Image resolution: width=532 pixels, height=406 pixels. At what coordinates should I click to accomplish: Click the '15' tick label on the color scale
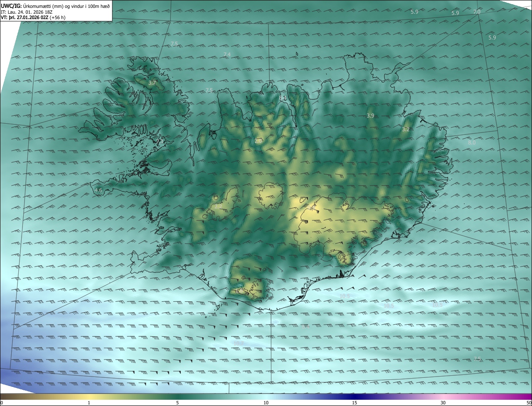click(355, 403)
